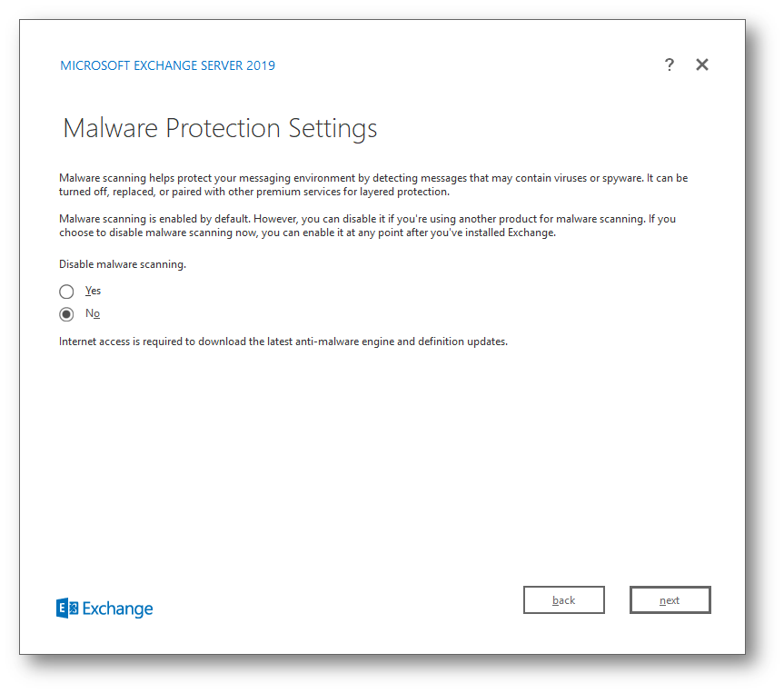The height and width of the screenshot is (693, 784).
Task: Close the Exchange setup wizard window
Action: point(701,64)
